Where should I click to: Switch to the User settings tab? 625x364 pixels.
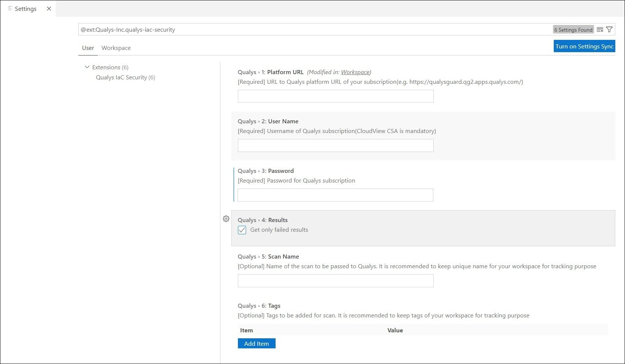(88, 48)
